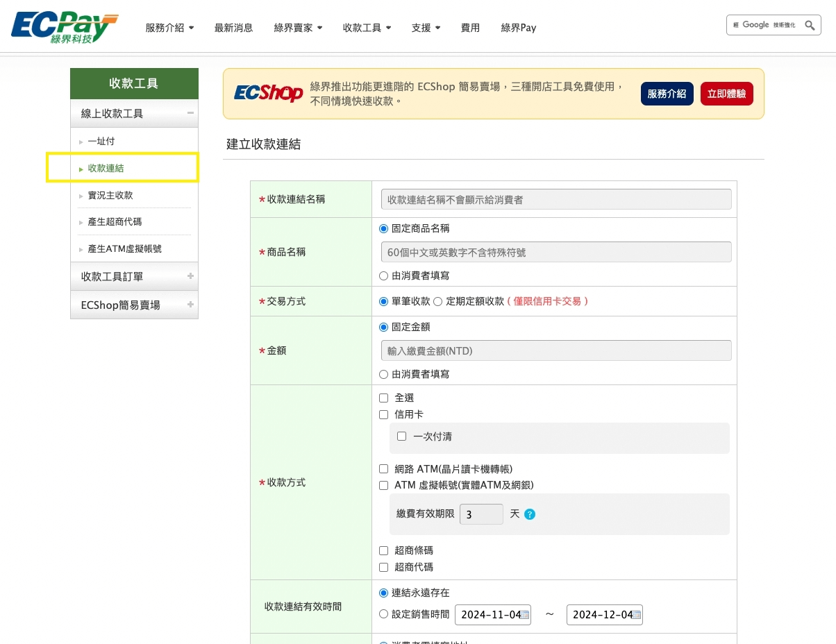Open 收款工具 dropdown in top nav
The height and width of the screenshot is (644, 836).
(x=367, y=28)
